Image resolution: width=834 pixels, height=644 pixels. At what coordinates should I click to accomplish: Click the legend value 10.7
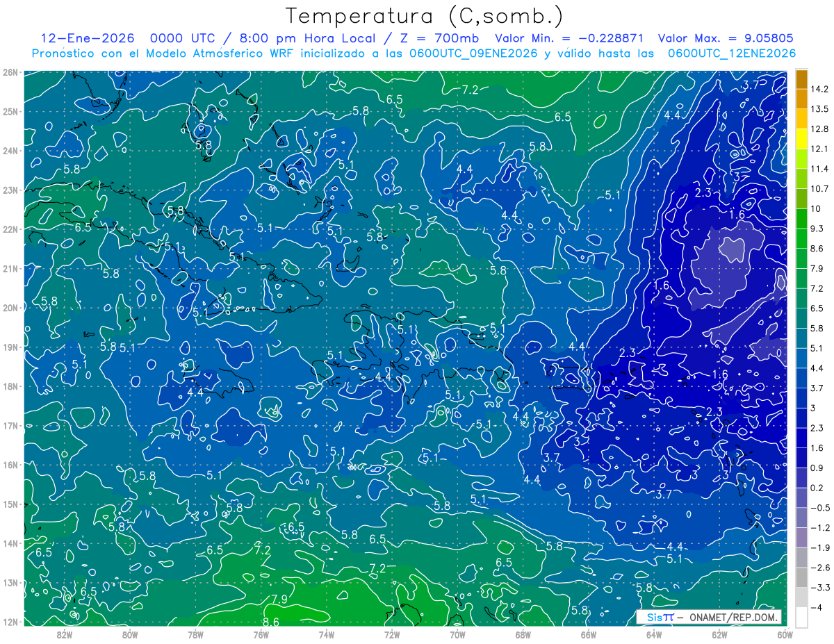[x=821, y=189]
